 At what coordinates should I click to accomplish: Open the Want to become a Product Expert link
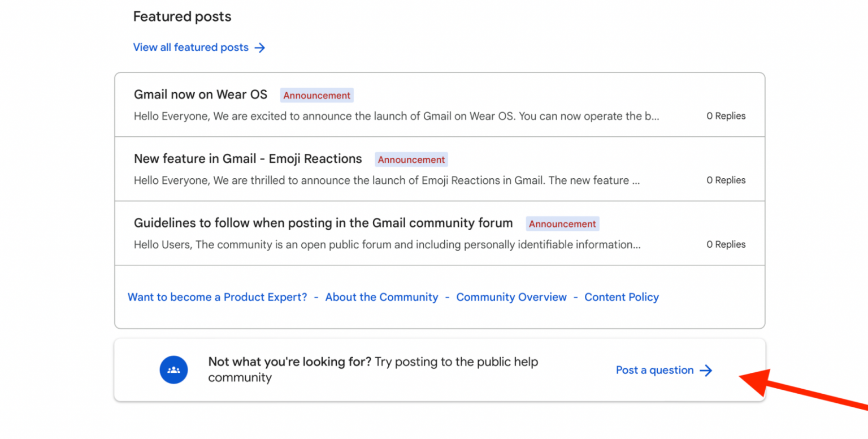tap(217, 297)
